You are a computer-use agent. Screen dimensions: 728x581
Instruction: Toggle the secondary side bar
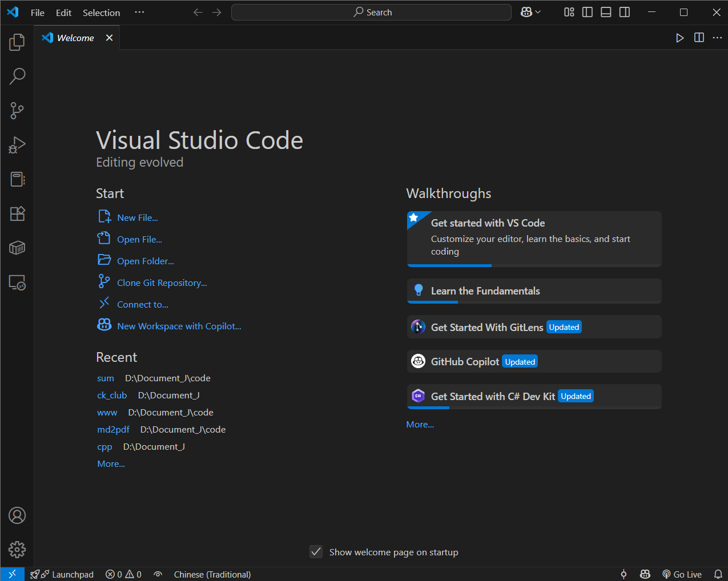click(625, 13)
